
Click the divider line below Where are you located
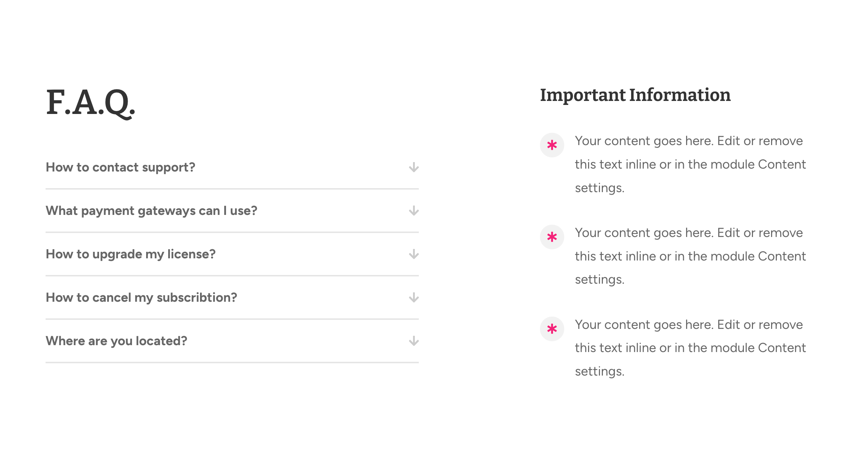tap(232, 363)
